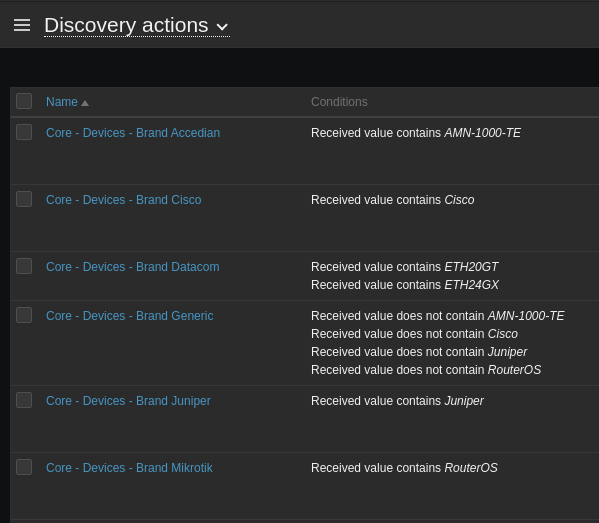Toggle the select-all checkbox in the table header
The width and height of the screenshot is (599, 523).
point(24,101)
